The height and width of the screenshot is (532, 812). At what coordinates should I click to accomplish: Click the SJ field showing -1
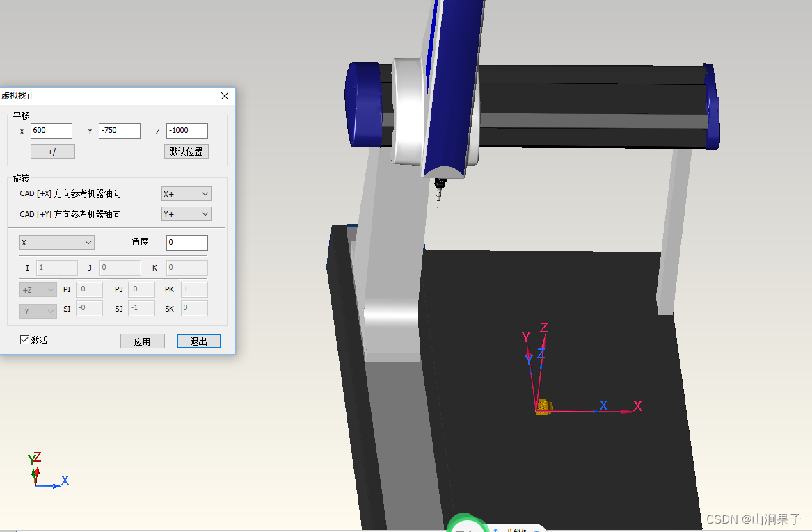pyautogui.click(x=141, y=309)
